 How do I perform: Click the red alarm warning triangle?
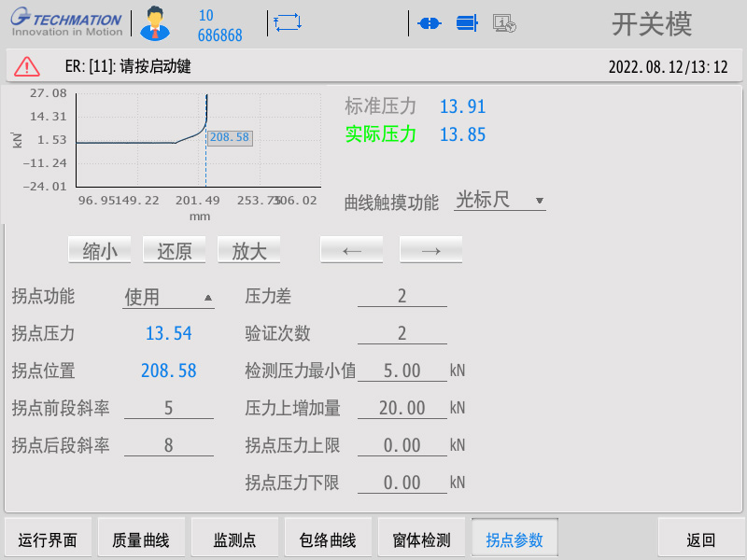coord(27,66)
